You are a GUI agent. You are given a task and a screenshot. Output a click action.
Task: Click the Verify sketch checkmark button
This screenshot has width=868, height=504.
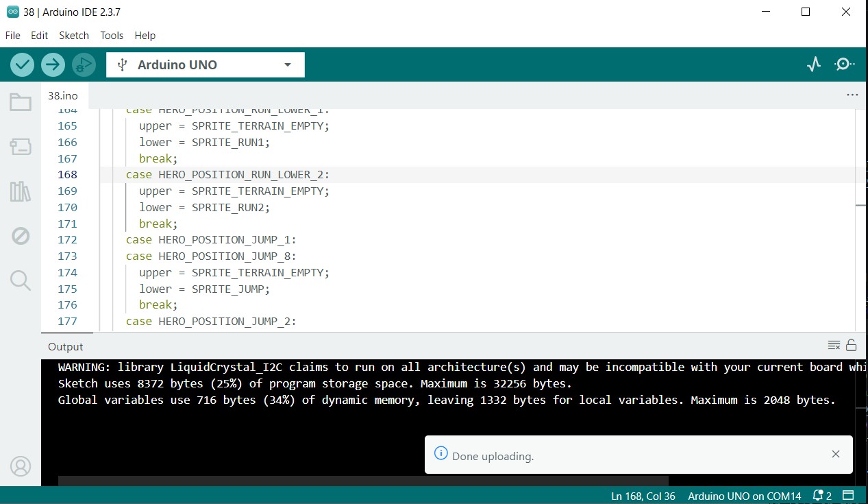[x=22, y=64]
